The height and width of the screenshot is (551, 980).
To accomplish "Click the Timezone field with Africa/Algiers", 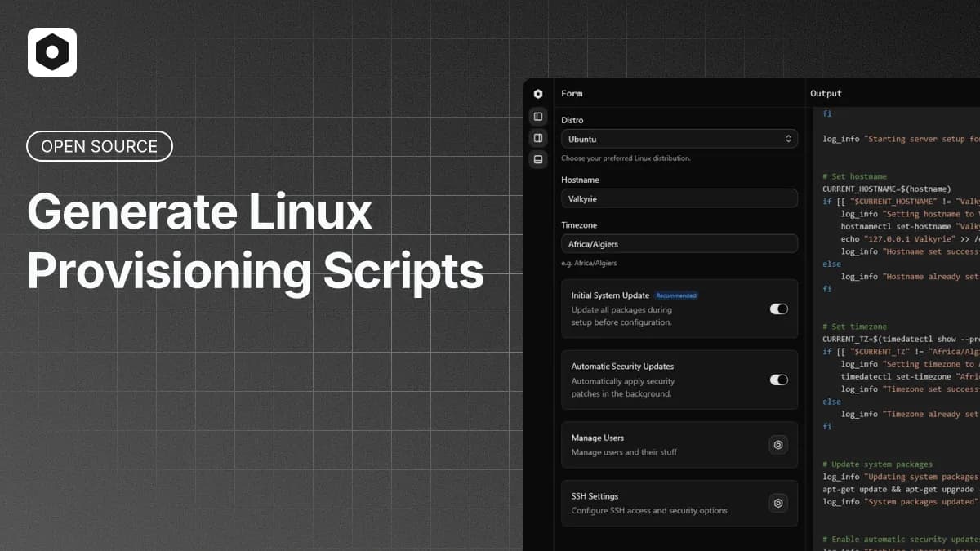I will [x=678, y=243].
